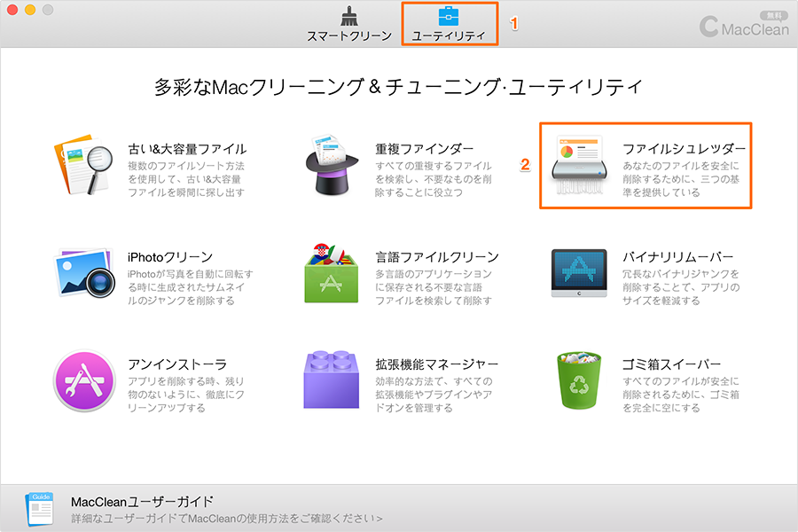Screen dimensions: 798x532
Task: Switch to the ユーティリティ tab label
Action: coord(449,36)
